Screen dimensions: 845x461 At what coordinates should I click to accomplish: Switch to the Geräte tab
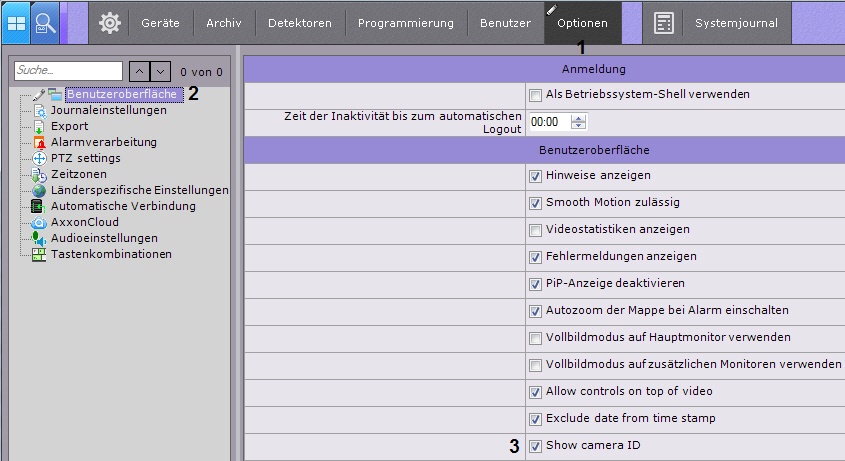point(160,22)
